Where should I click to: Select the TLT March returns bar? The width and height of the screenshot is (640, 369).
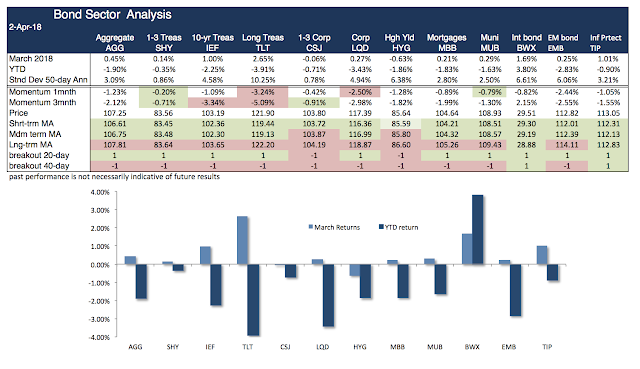tap(242, 240)
